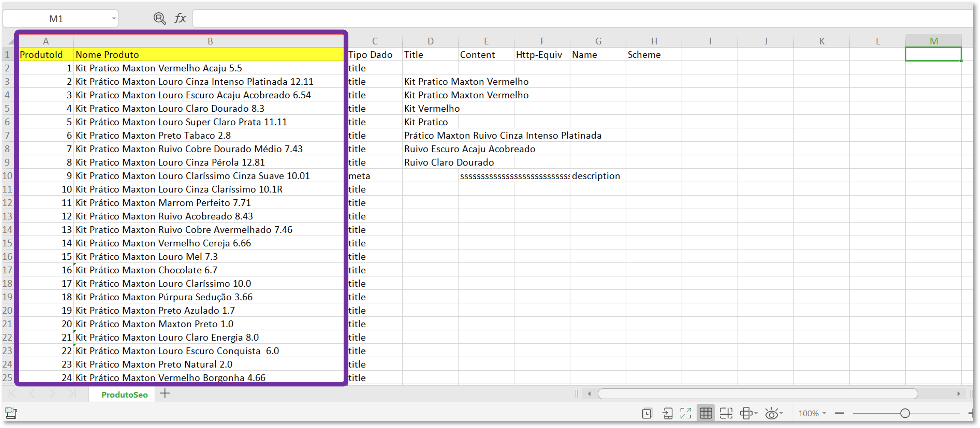The width and height of the screenshot is (980, 428).
Task: Add a new sheet with plus button
Action: 165,393
